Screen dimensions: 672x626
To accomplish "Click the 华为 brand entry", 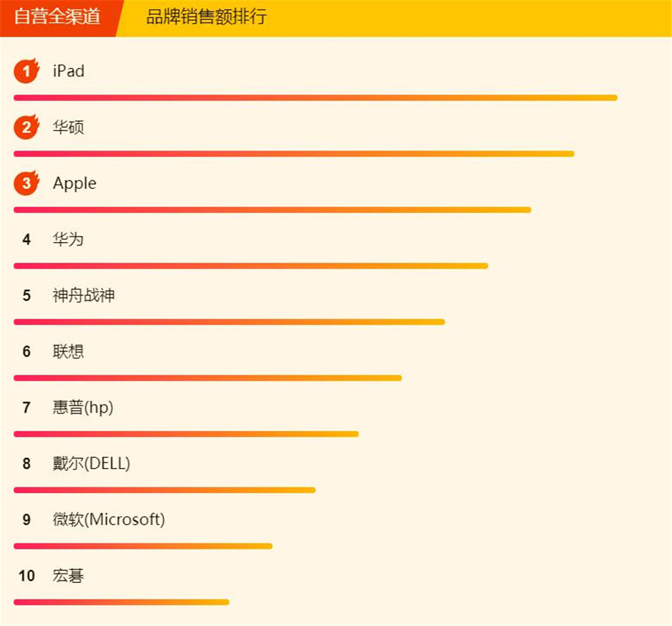I will pos(67,239).
